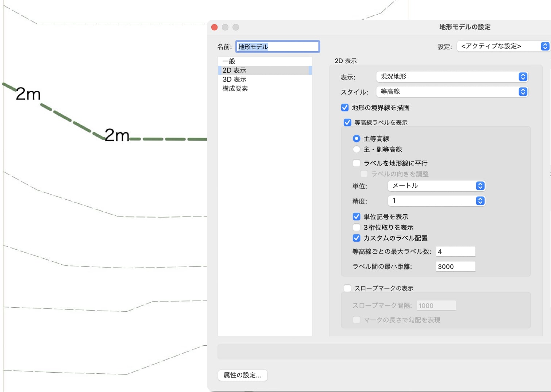The width and height of the screenshot is (551, 392).
Task: Toggle 単位記号を表示 checkbox
Action: 357,216
